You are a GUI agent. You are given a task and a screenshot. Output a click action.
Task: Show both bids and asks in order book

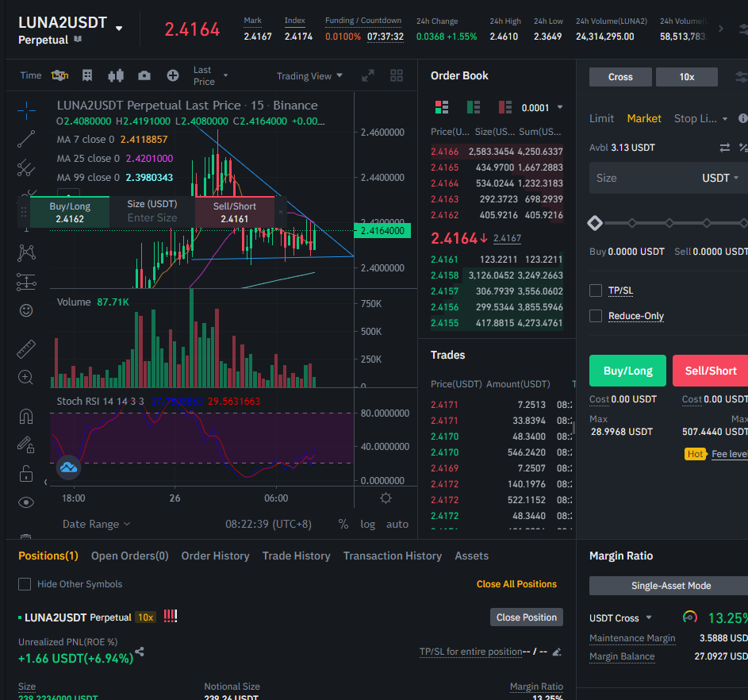point(442,107)
